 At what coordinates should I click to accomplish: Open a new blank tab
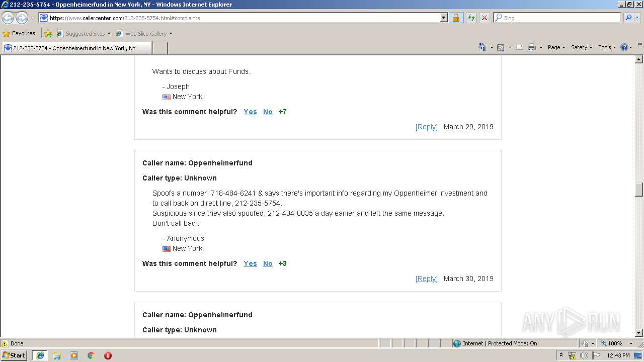tap(160, 48)
